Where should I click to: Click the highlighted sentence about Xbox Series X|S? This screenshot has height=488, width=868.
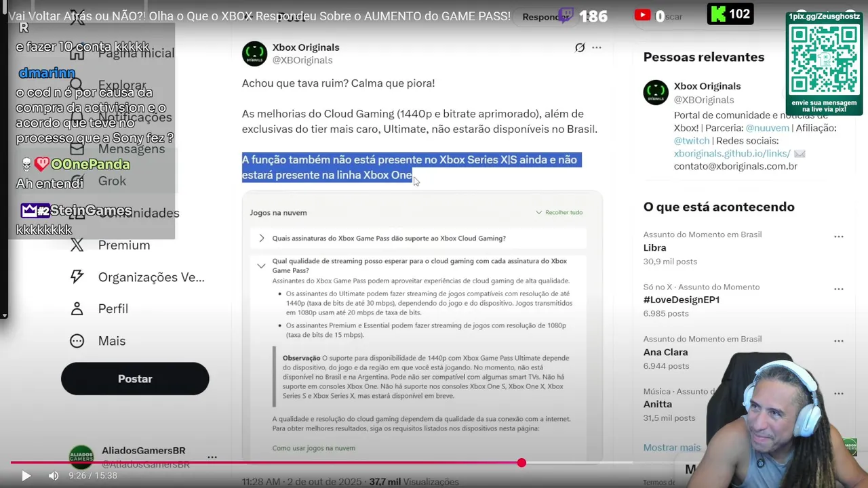pos(411,167)
